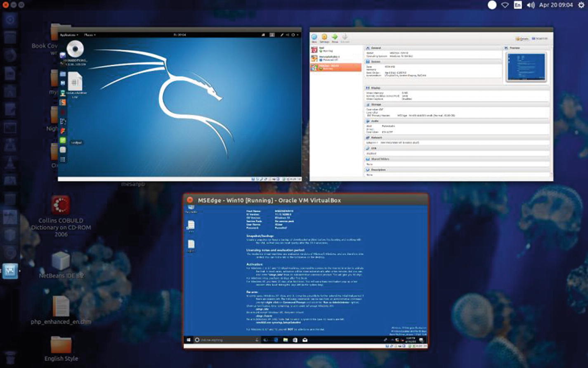The image size is (588, 368).
Task: Open File Explorer in Win10 taskbar
Action: coord(285,340)
